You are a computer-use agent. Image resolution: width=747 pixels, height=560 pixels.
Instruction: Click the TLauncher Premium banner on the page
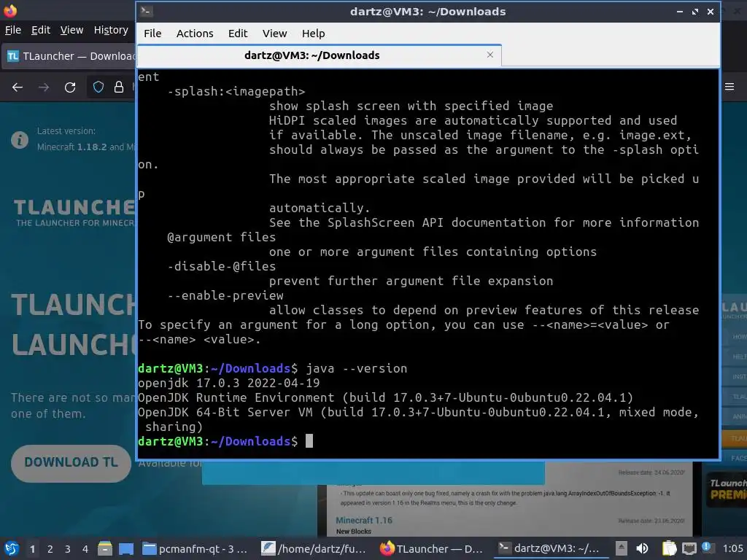point(726,489)
